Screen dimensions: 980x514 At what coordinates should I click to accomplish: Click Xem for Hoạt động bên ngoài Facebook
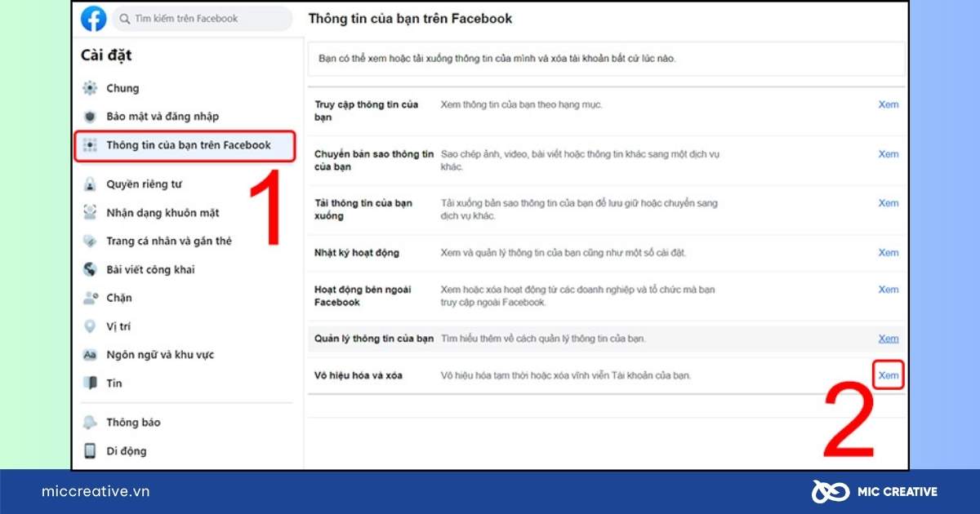click(889, 290)
